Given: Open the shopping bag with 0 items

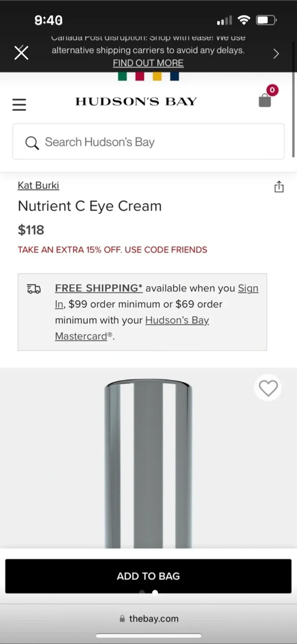Looking at the screenshot, I should click(x=265, y=100).
